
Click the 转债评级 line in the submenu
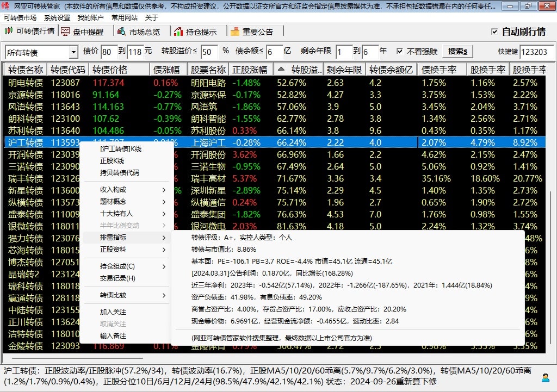pyautogui.click(x=242, y=238)
